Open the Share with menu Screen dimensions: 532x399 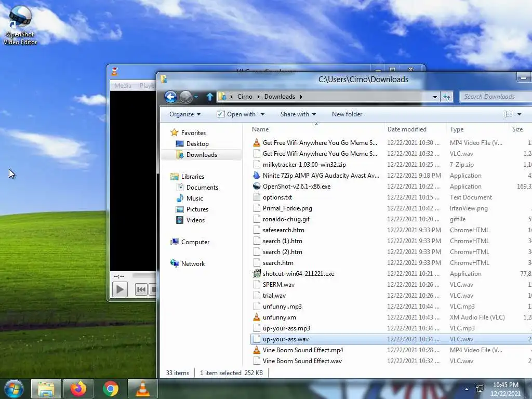click(x=298, y=114)
